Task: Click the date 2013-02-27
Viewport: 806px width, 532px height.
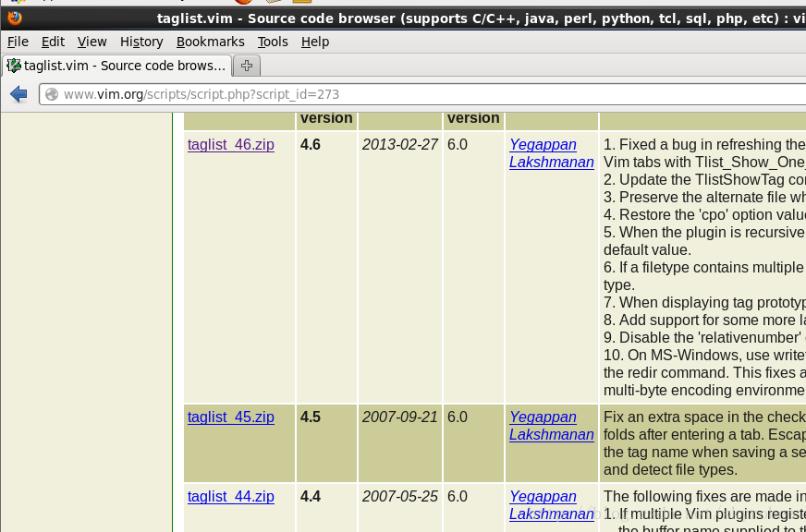Action: point(400,145)
